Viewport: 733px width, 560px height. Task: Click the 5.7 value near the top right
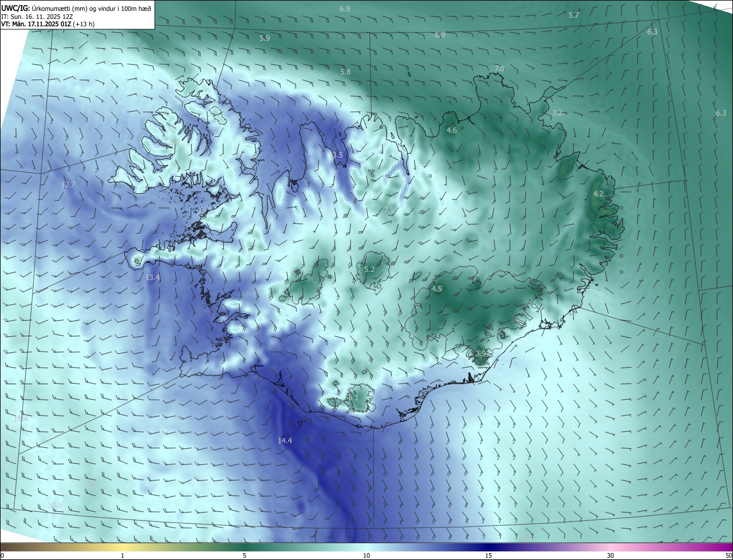coord(574,15)
